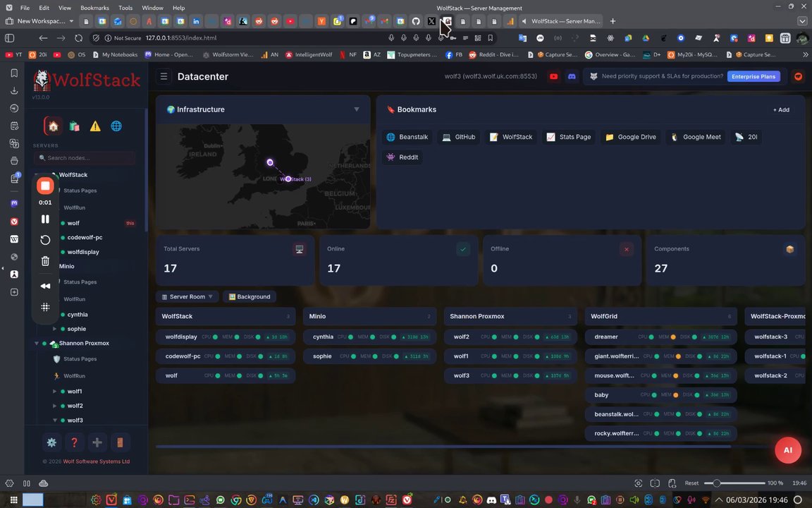Reload the page with the refresh icon
The width and height of the screenshot is (812, 508).
pos(79,38)
